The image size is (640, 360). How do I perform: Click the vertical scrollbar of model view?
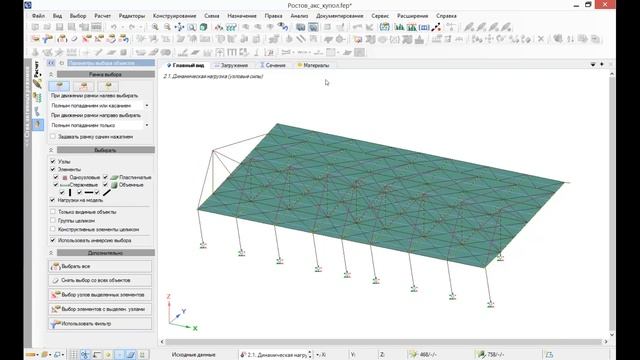click(x=612, y=204)
